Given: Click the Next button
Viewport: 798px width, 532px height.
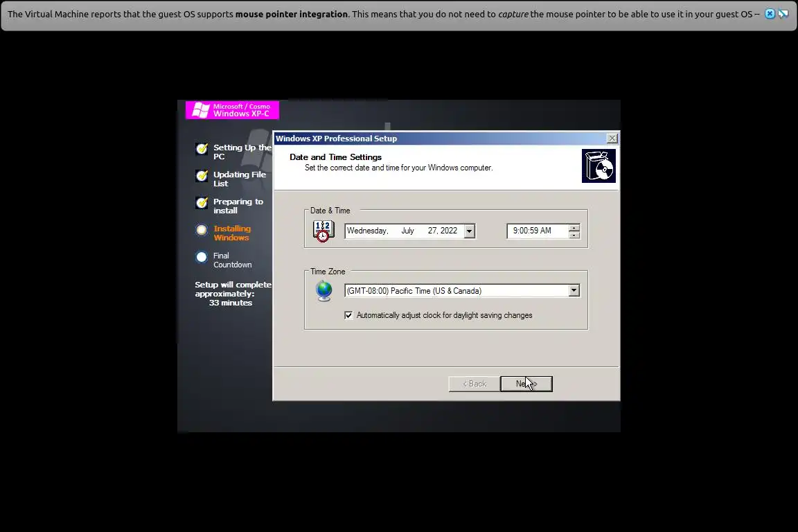Looking at the screenshot, I should tap(526, 384).
